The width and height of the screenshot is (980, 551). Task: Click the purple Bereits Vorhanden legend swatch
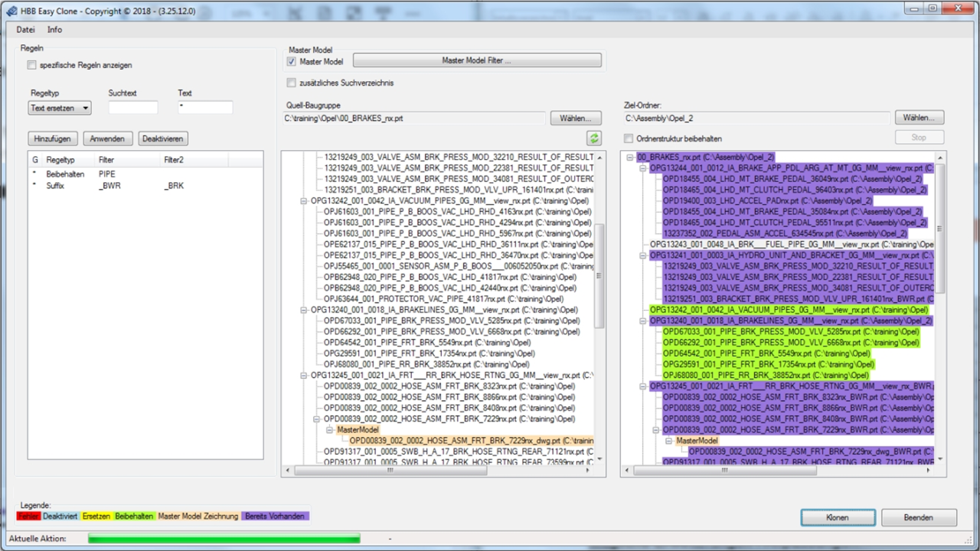coord(276,516)
